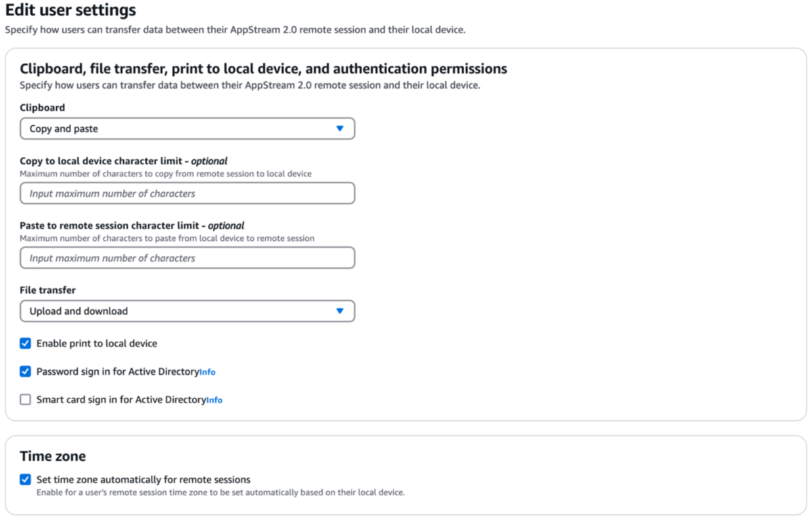
Task: Click the Copy to local device character limit label
Action: (x=124, y=161)
